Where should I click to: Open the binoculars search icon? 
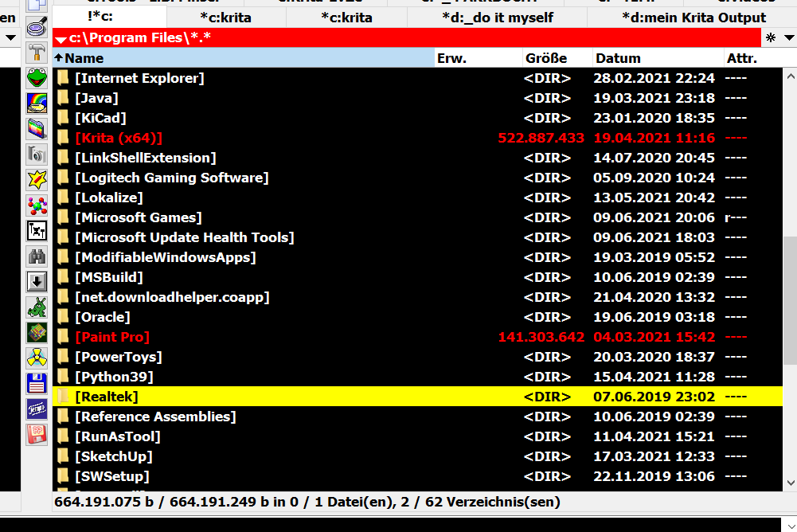click(37, 256)
